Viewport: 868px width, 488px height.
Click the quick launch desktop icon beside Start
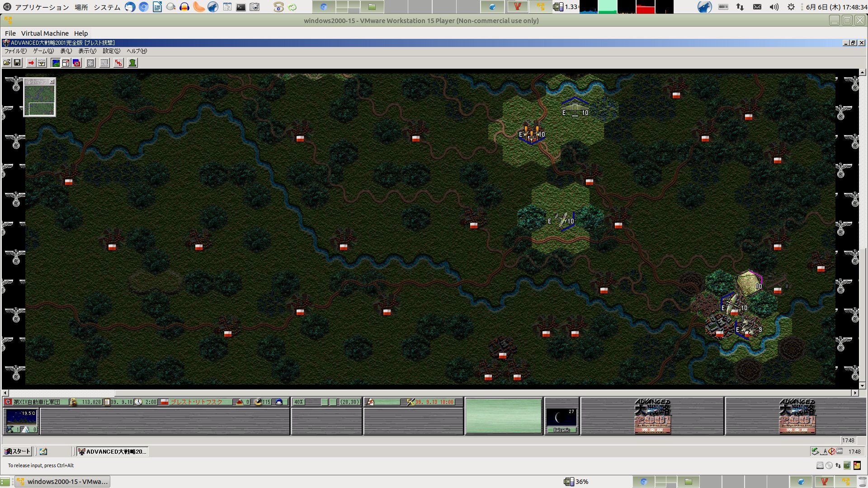(43, 451)
